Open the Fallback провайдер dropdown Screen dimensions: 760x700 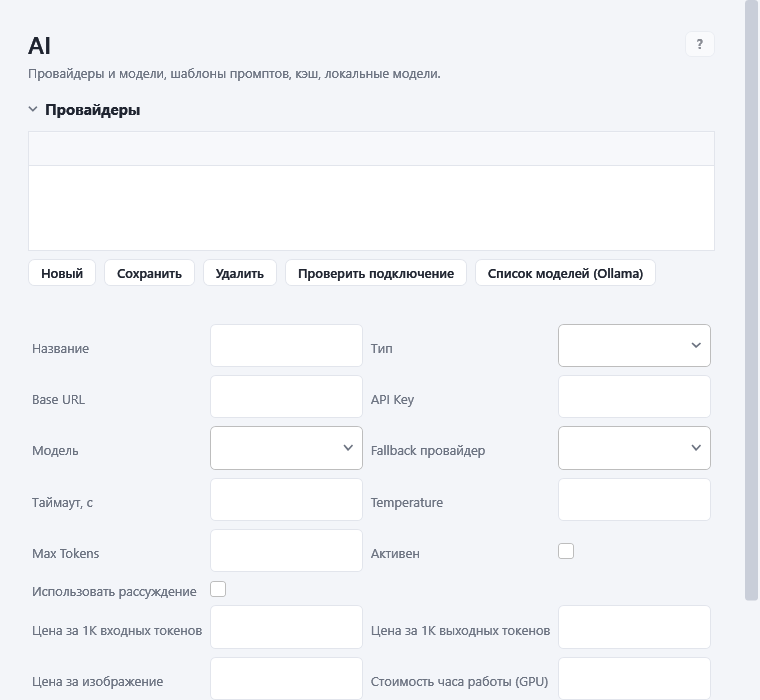click(634, 448)
